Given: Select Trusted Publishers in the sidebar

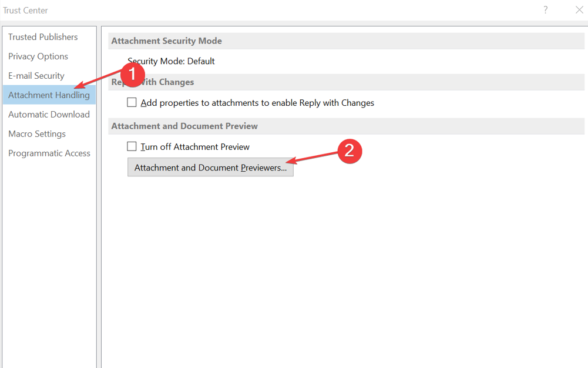Looking at the screenshot, I should coord(43,37).
